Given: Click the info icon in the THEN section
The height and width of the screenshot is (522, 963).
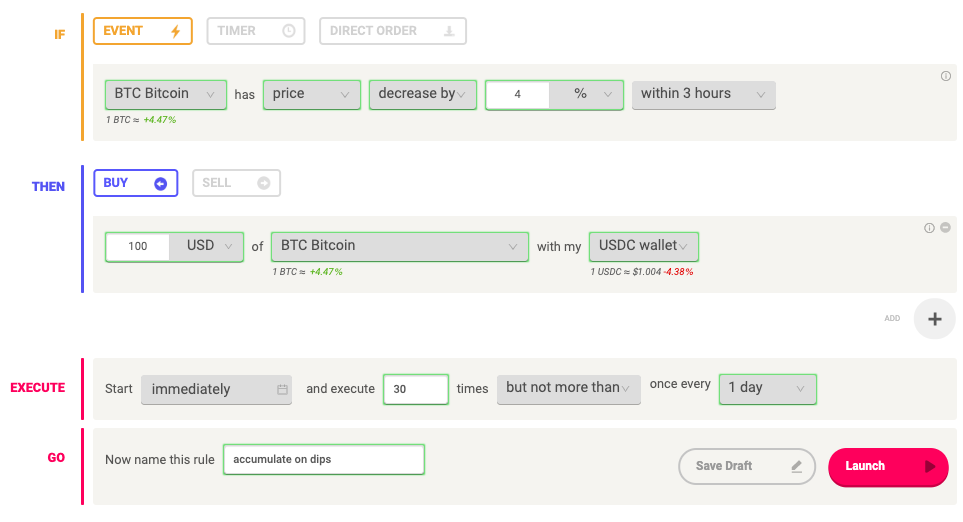Looking at the screenshot, I should pyautogui.click(x=929, y=228).
